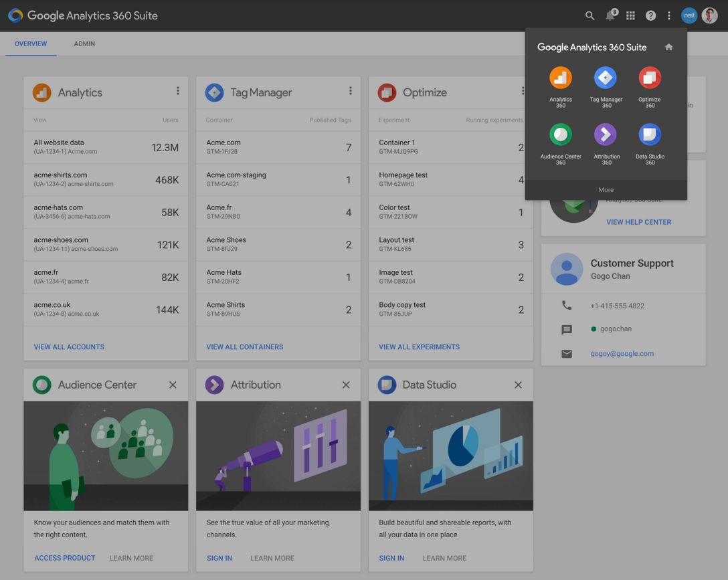Click More in the suite popup
Image resolution: width=728 pixels, height=580 pixels.
606,190
